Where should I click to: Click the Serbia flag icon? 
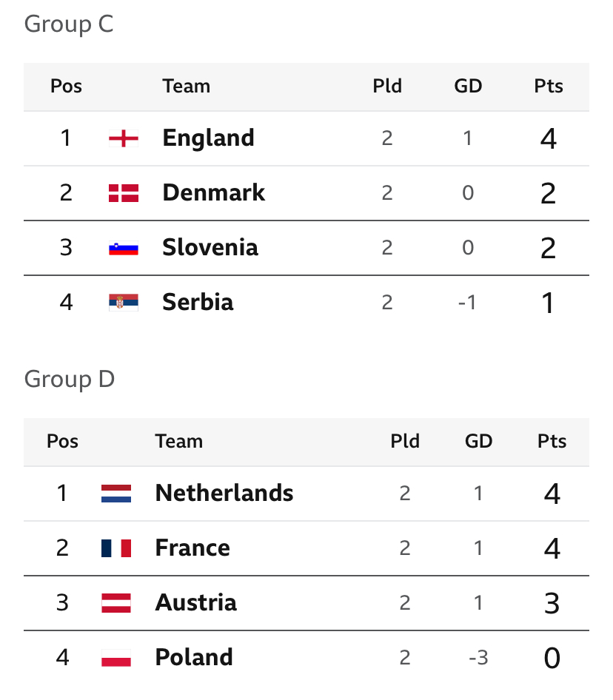pos(124,302)
